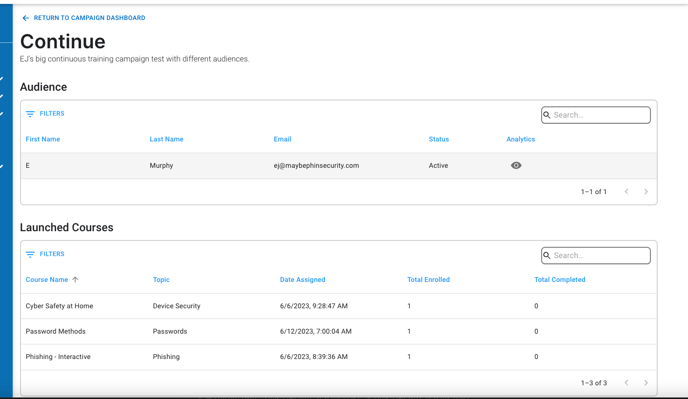Click the Passwords topic cell

click(x=170, y=331)
